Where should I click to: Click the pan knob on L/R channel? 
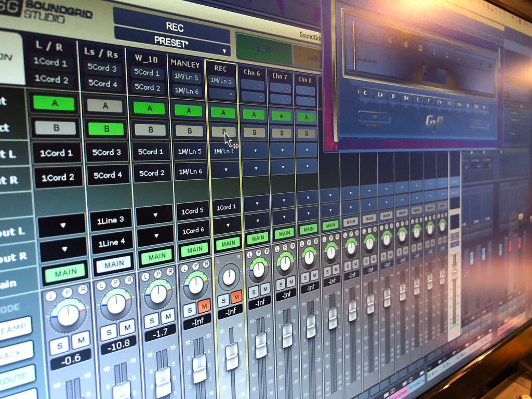coord(68,315)
